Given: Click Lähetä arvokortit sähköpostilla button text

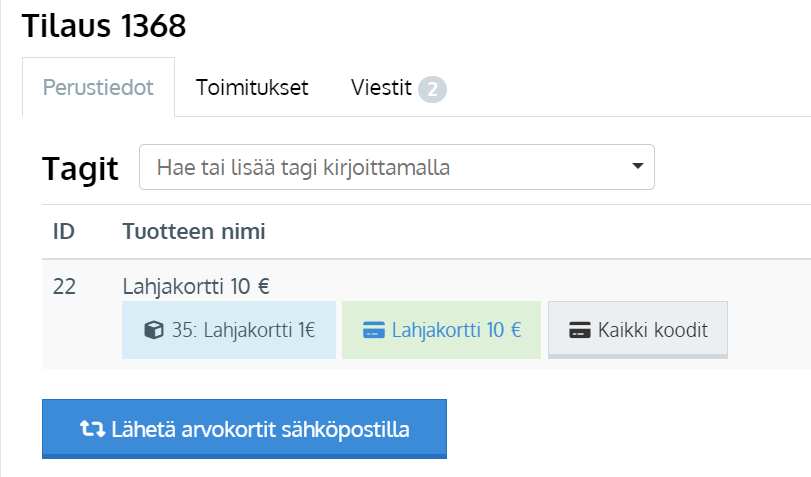Looking at the screenshot, I should click(260, 429).
